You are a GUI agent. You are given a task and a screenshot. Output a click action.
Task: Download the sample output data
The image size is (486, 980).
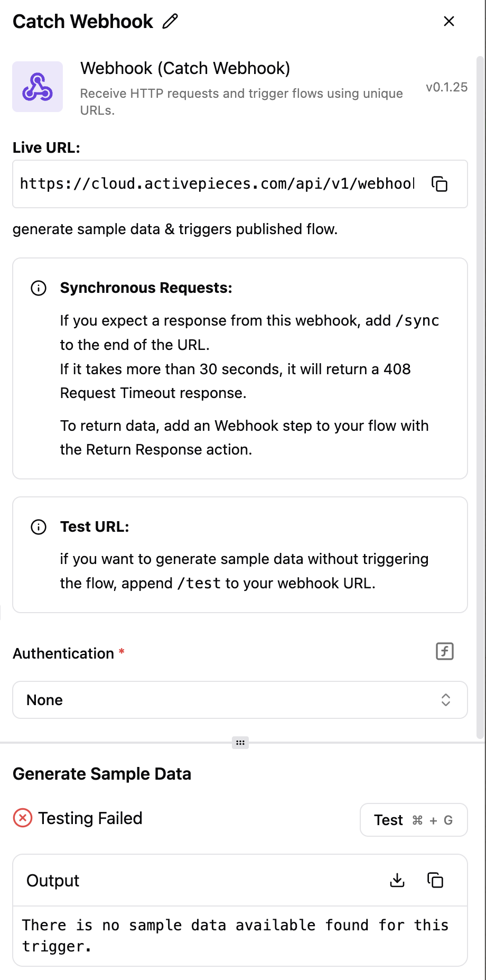pos(397,880)
